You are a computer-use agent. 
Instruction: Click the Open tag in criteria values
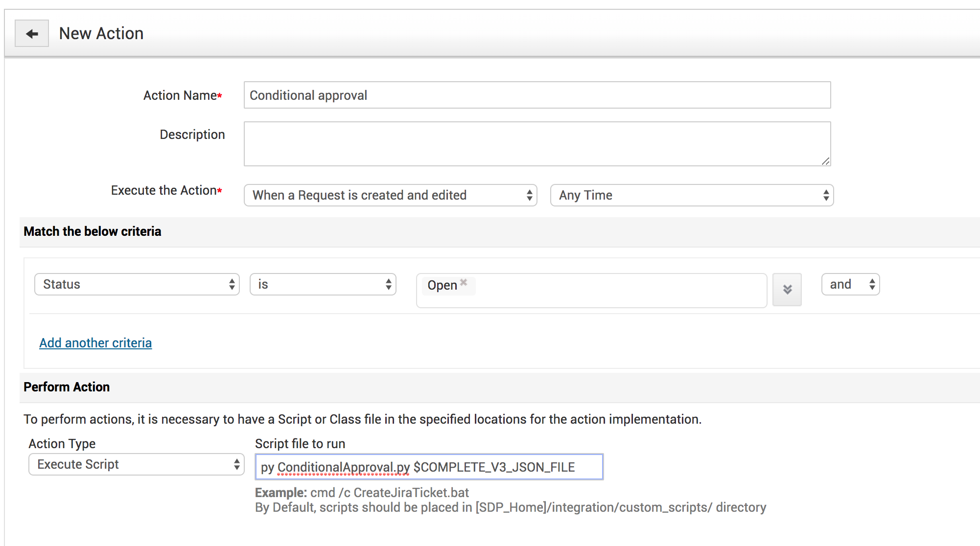pyautogui.click(x=442, y=285)
